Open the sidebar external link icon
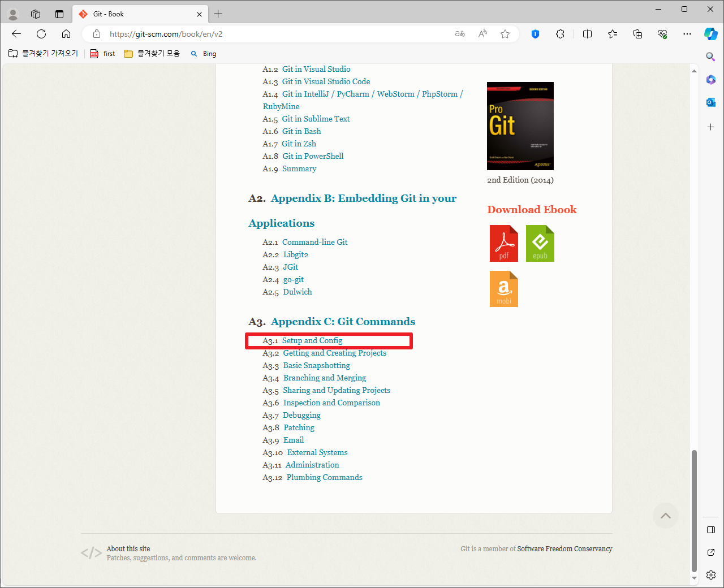 click(711, 552)
